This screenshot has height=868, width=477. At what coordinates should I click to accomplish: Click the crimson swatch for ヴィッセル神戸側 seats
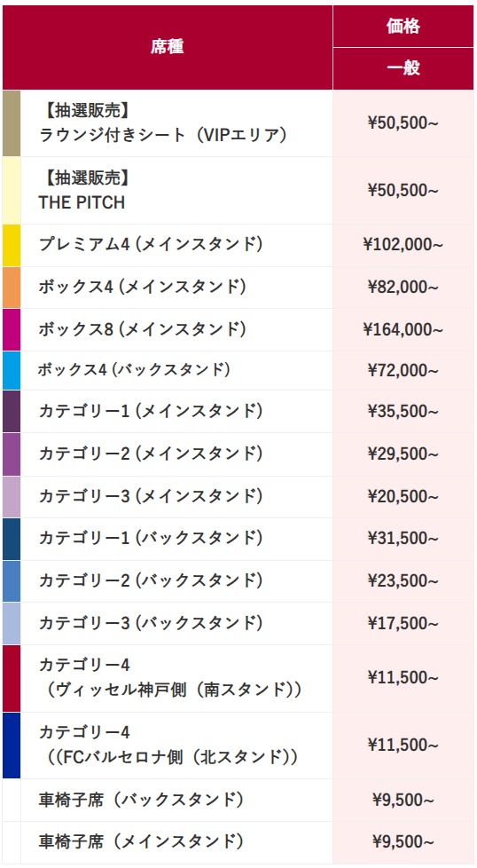(12, 678)
